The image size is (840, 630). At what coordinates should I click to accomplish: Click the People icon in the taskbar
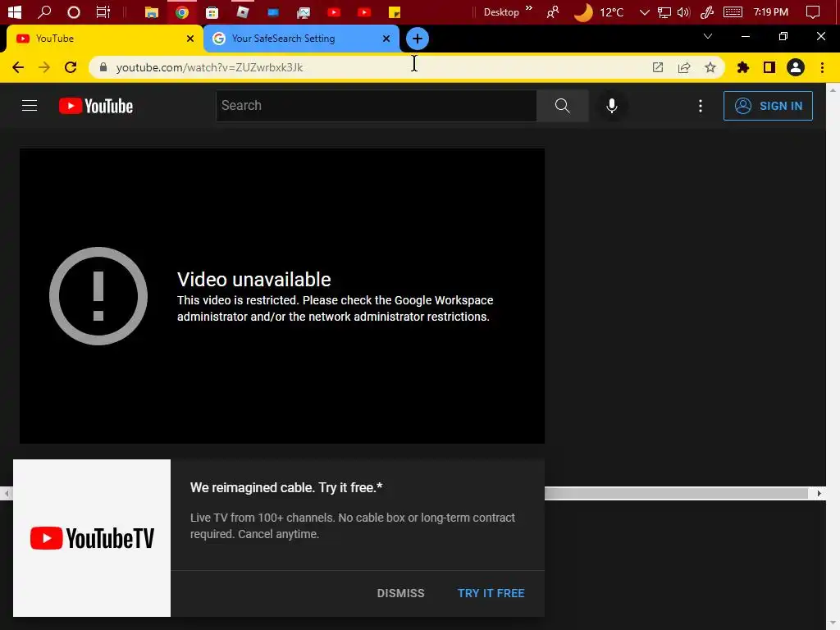(553, 11)
